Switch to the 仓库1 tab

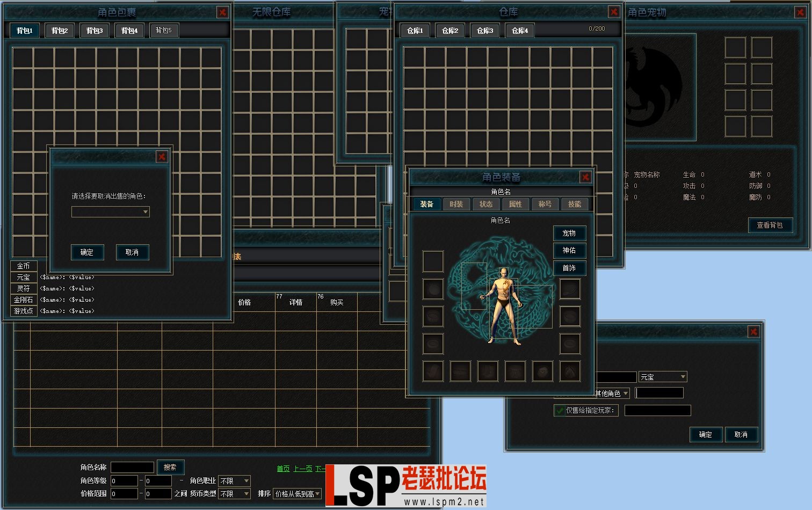click(x=415, y=31)
